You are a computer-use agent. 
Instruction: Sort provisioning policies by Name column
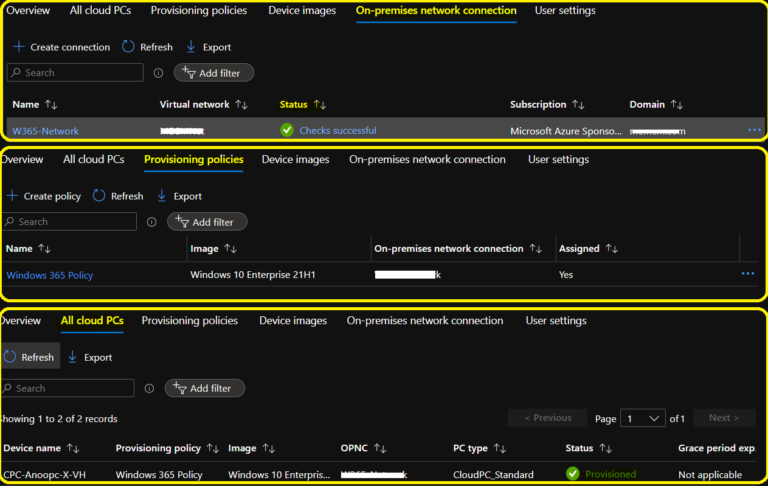44,248
